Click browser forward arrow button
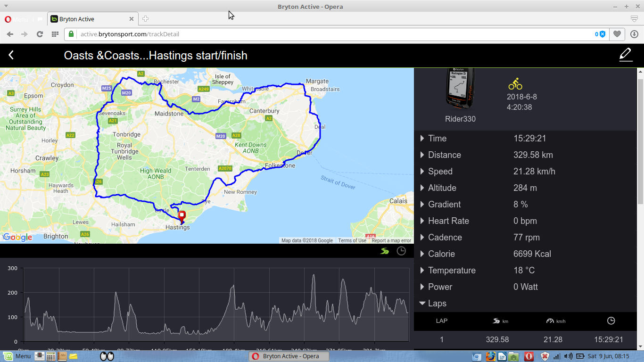The height and width of the screenshot is (362, 644). (x=25, y=34)
